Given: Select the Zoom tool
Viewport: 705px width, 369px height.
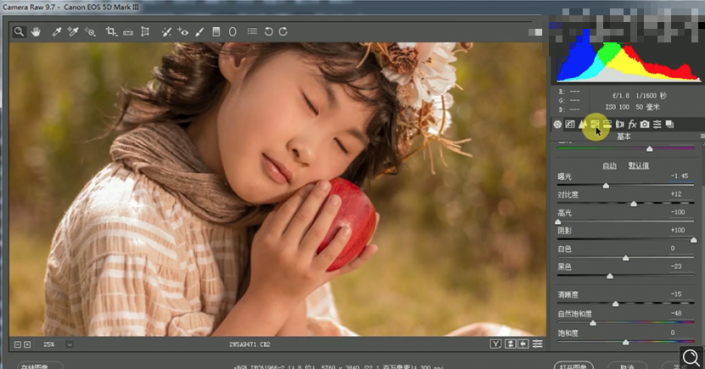Looking at the screenshot, I should (x=19, y=31).
